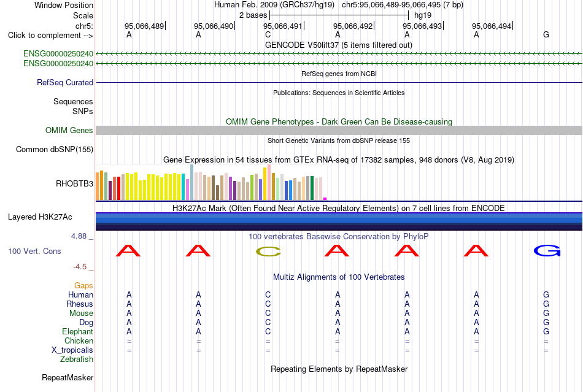This screenshot has width=583, height=392.
Task: Click the Elephant row C base
Action: (268, 331)
